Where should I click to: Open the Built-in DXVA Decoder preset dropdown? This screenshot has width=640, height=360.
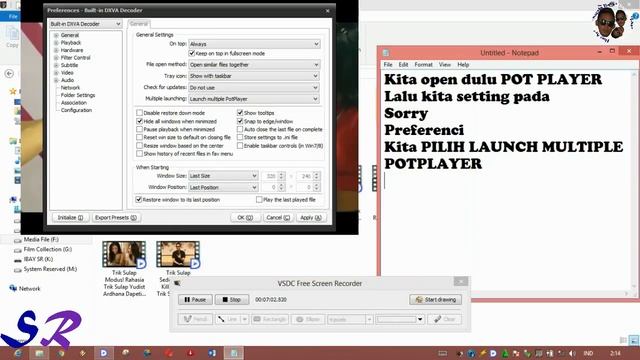pos(85,24)
